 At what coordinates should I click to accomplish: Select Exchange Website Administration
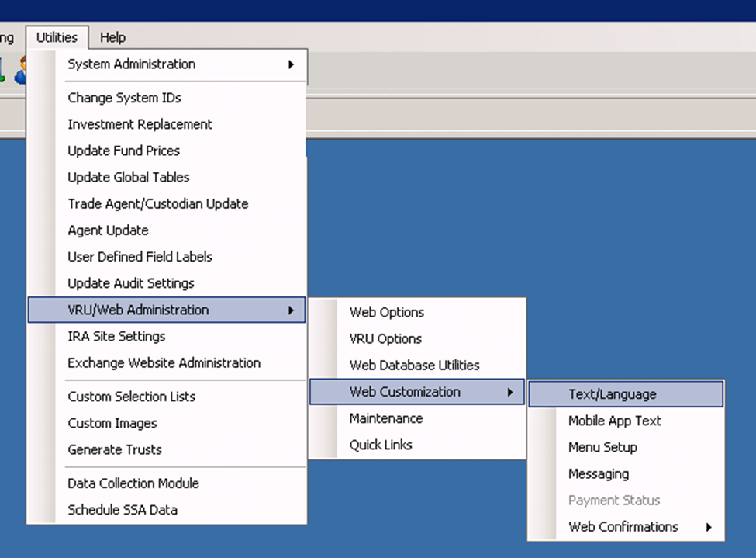pyautogui.click(x=167, y=363)
